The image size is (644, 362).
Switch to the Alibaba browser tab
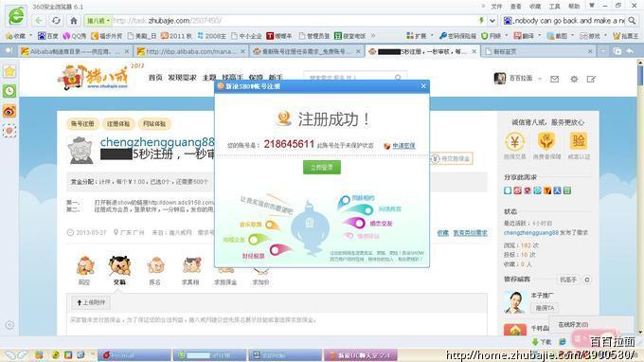(x=75, y=51)
